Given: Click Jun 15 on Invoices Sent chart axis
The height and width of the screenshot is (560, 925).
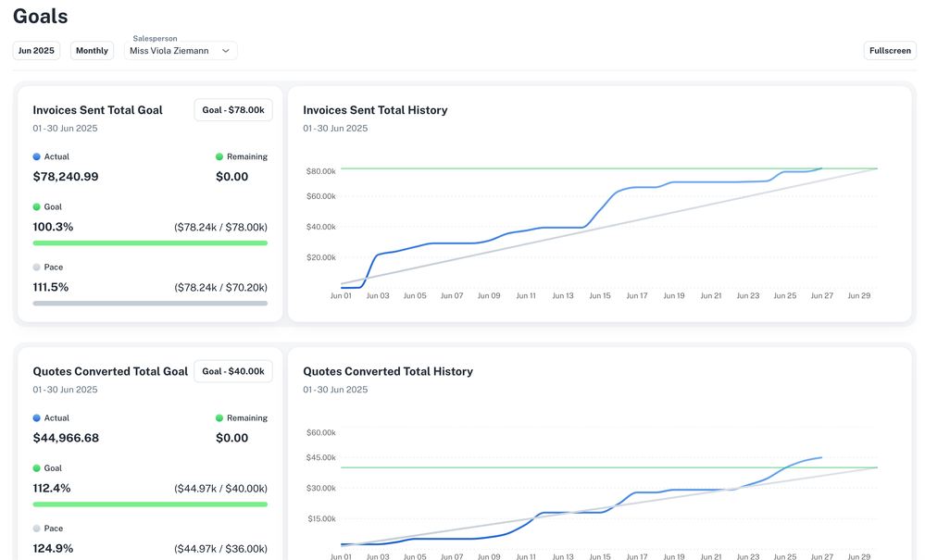Looking at the screenshot, I should [x=599, y=296].
